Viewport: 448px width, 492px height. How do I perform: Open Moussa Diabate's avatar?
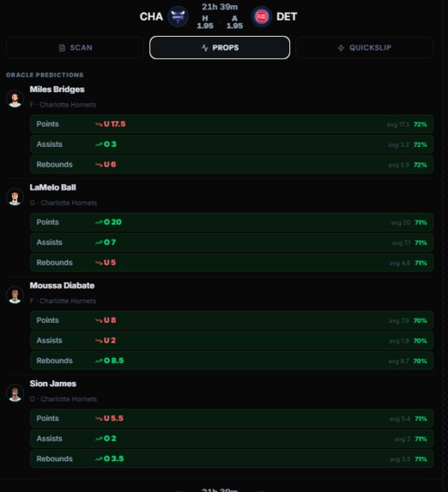click(15, 295)
